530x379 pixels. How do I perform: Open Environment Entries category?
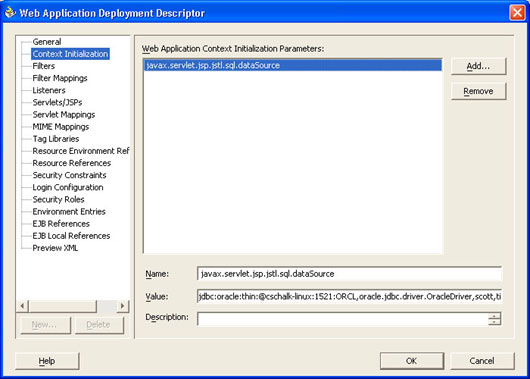click(69, 212)
